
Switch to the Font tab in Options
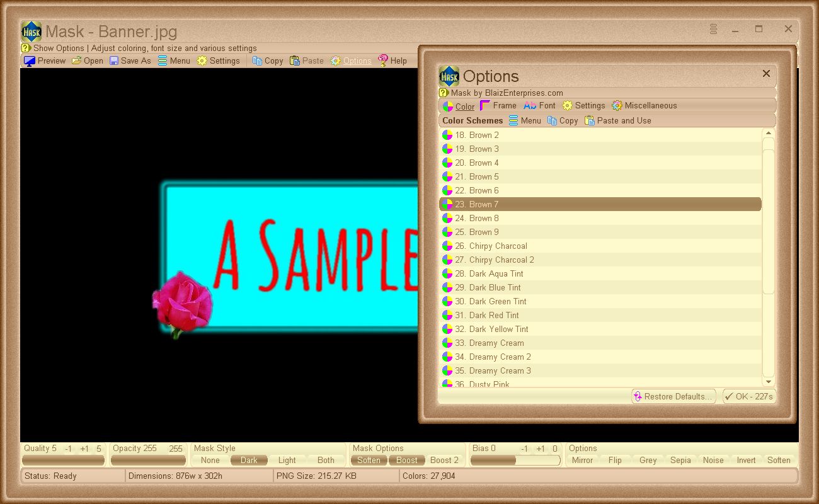tap(539, 106)
